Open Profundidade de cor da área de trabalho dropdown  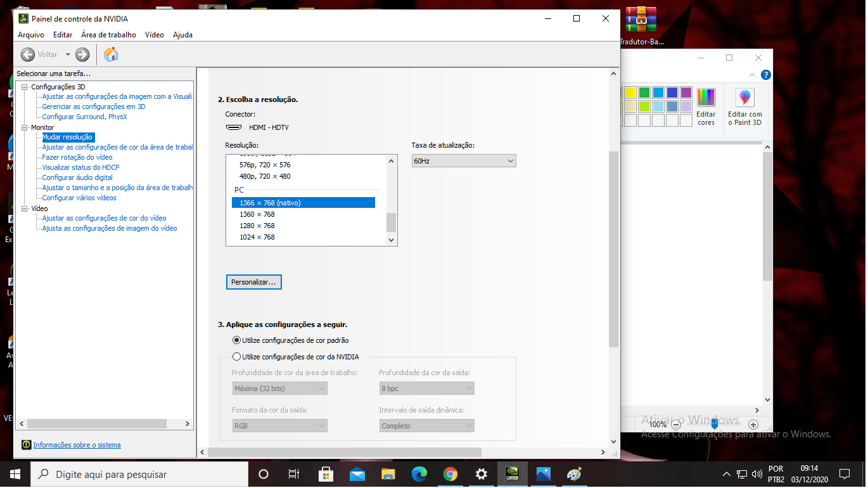coord(279,388)
